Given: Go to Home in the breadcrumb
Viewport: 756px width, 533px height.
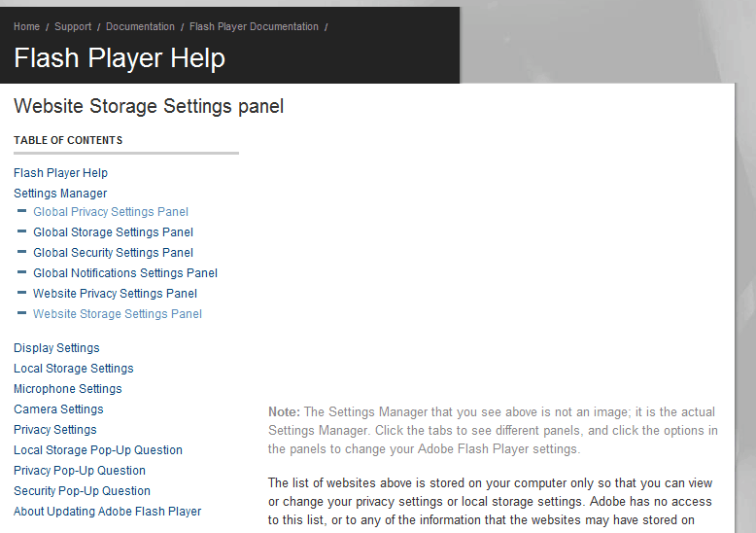Looking at the screenshot, I should tap(26, 26).
